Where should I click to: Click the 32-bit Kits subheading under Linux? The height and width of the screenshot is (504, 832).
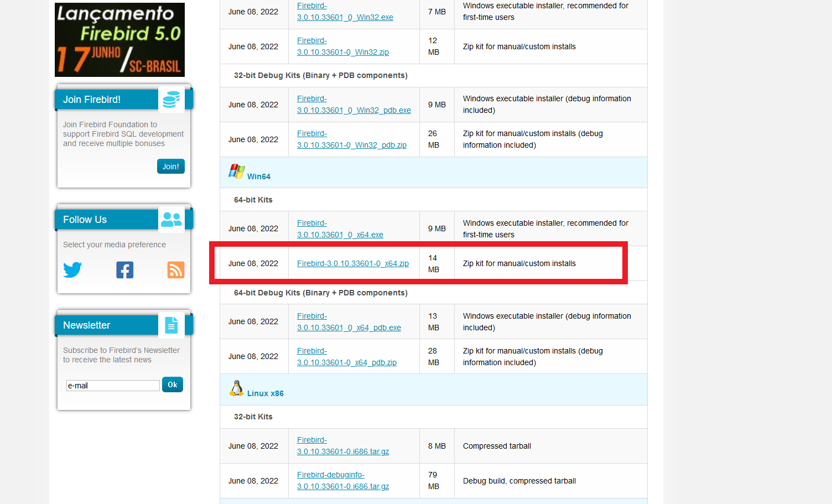tap(253, 417)
